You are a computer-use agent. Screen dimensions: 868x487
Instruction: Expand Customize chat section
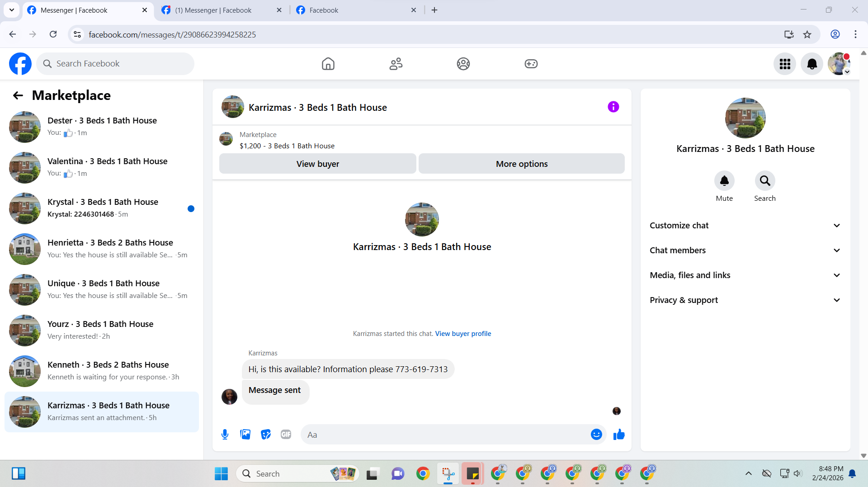pyautogui.click(x=745, y=226)
